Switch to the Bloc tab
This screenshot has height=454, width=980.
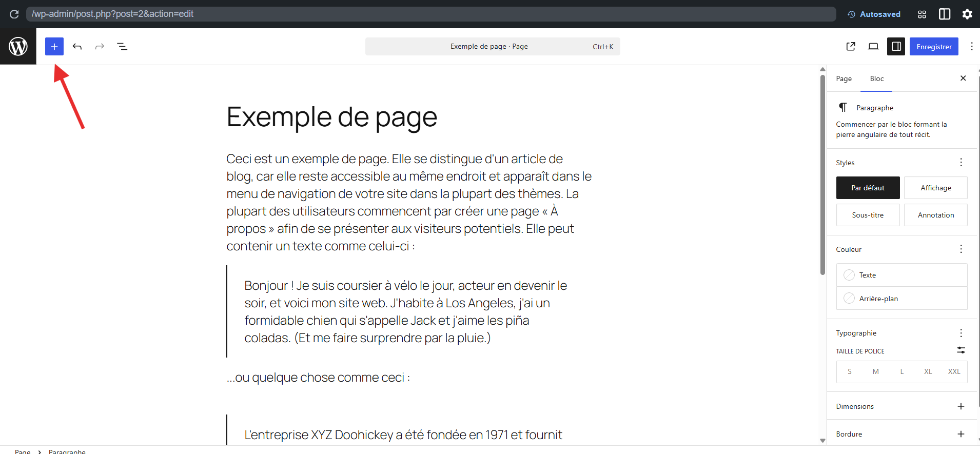pos(877,78)
